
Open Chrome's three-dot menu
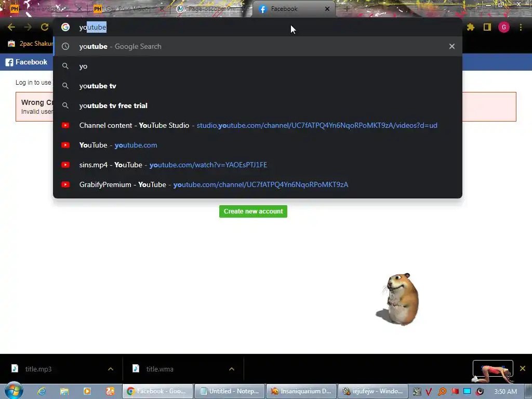[x=521, y=27]
